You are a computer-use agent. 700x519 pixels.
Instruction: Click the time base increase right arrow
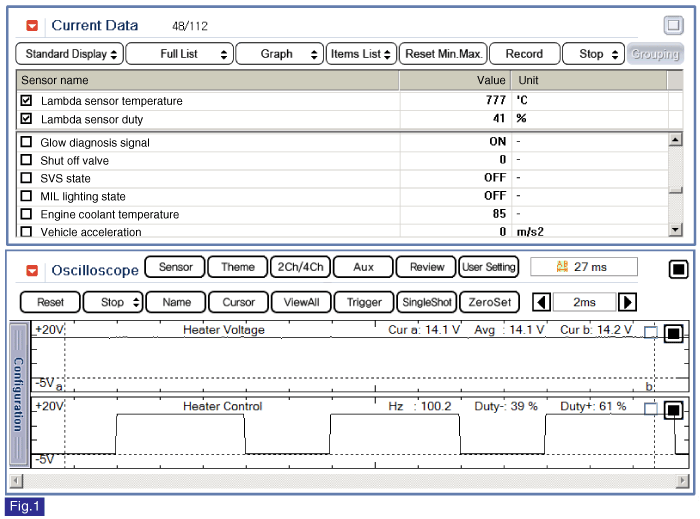[627, 303]
